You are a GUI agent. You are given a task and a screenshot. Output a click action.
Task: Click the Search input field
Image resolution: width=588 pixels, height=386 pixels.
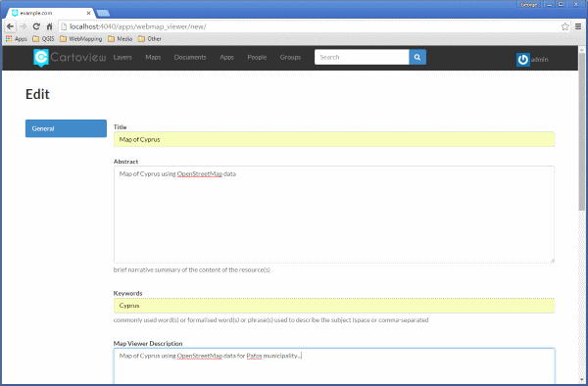pyautogui.click(x=362, y=57)
